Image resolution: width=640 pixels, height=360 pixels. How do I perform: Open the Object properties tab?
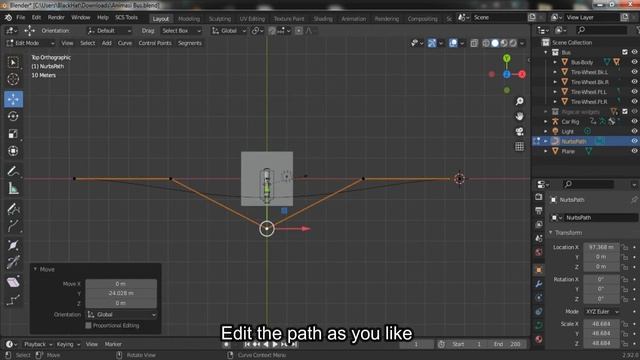click(539, 270)
